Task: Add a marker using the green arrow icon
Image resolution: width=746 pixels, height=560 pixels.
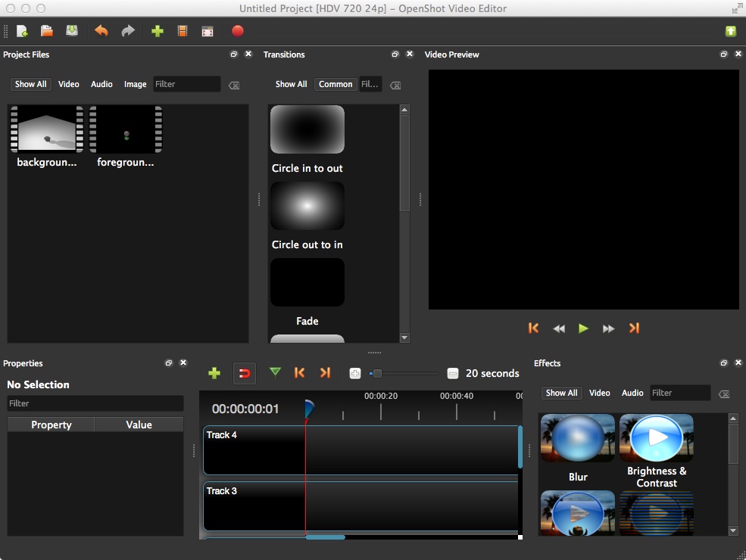Action: [276, 373]
